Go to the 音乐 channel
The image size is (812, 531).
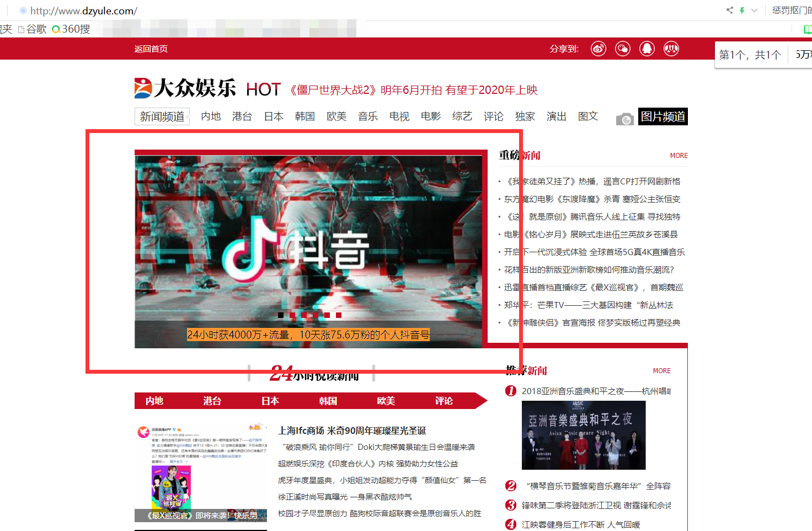[368, 116]
